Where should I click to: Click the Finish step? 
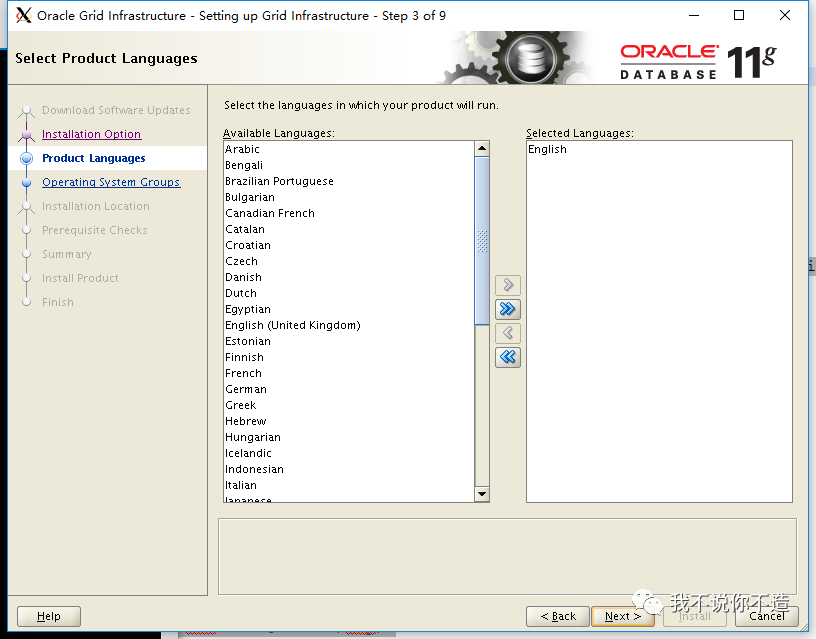pyautogui.click(x=58, y=302)
